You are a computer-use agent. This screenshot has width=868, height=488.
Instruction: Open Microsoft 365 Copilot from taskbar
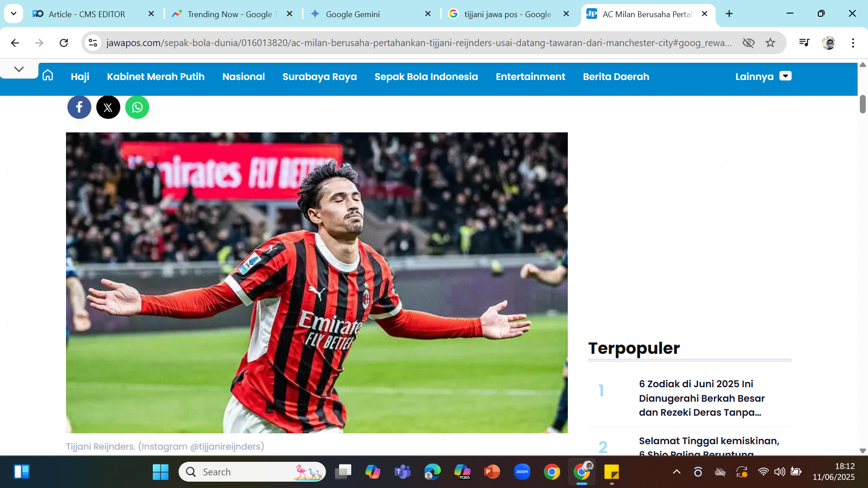pyautogui.click(x=462, y=472)
